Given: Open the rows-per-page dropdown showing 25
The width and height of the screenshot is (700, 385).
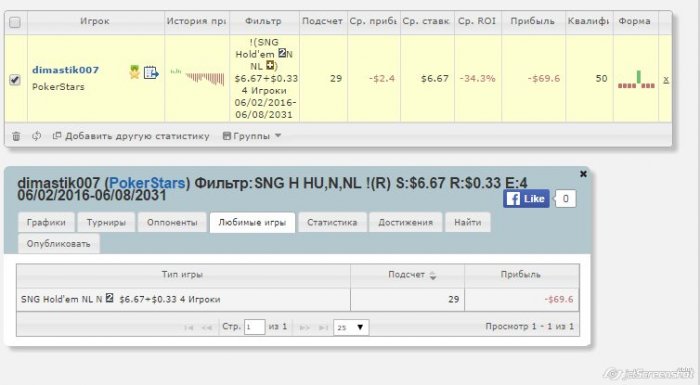Looking at the screenshot, I should coord(351,327).
